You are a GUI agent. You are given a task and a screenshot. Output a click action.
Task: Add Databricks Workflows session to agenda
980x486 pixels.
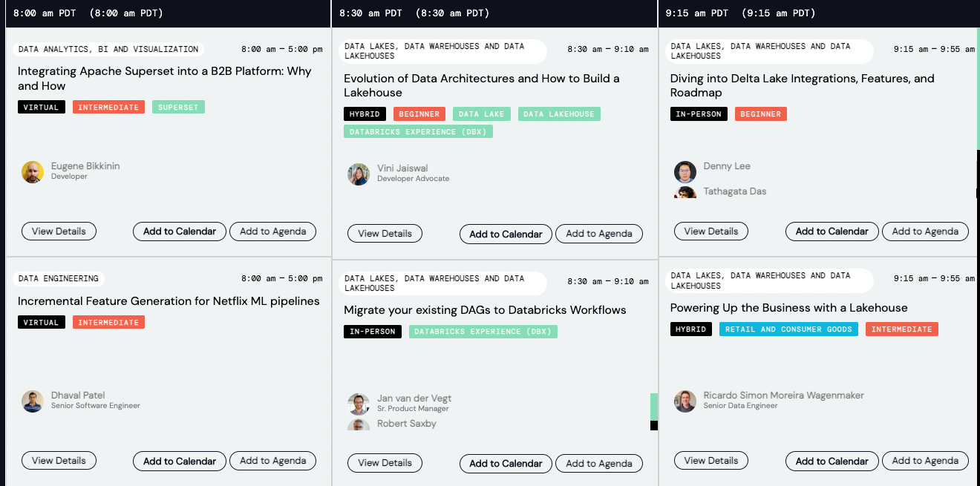598,464
